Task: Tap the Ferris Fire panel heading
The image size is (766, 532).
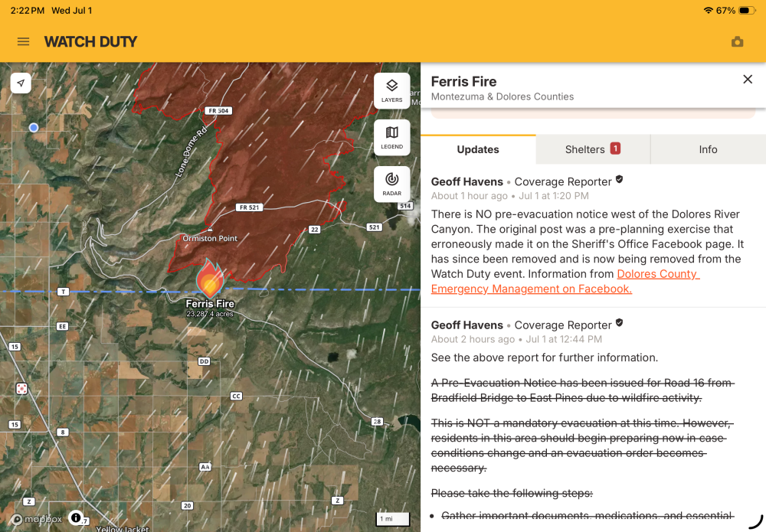Action: [463, 81]
